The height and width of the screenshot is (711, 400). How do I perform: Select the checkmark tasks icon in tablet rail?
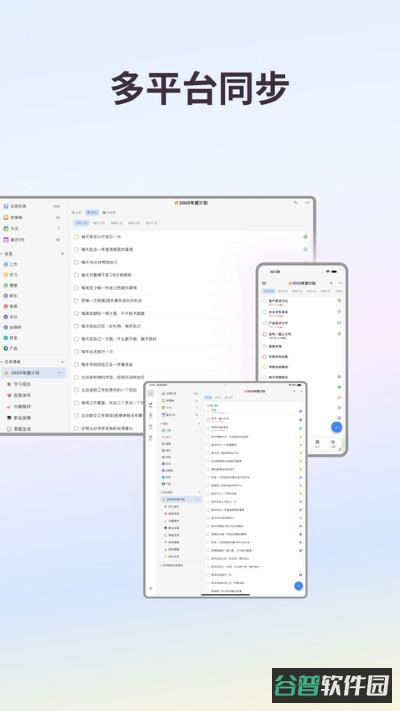151,404
